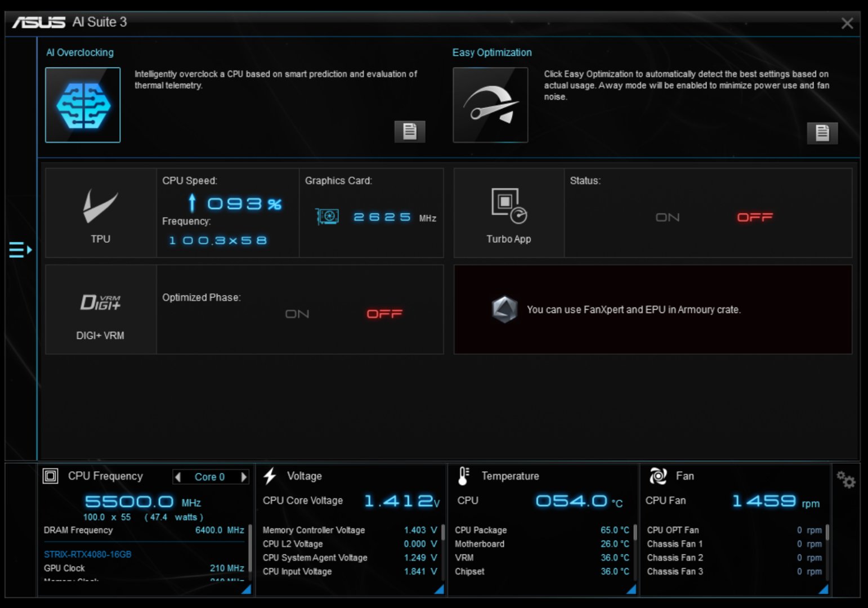
Task: Select the Chassis Fan 3 row
Action: 735,571
